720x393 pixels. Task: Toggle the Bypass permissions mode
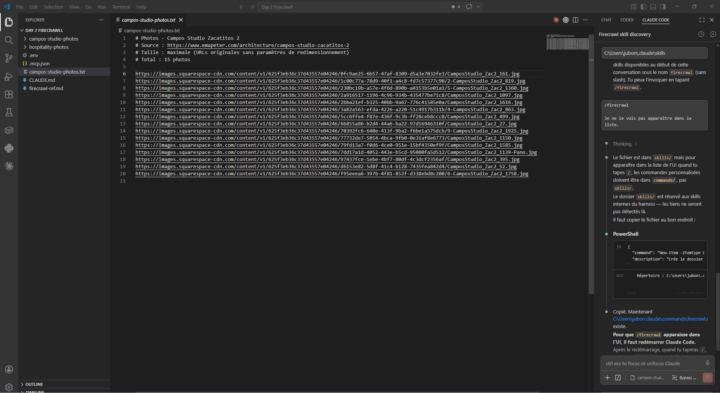(684, 378)
